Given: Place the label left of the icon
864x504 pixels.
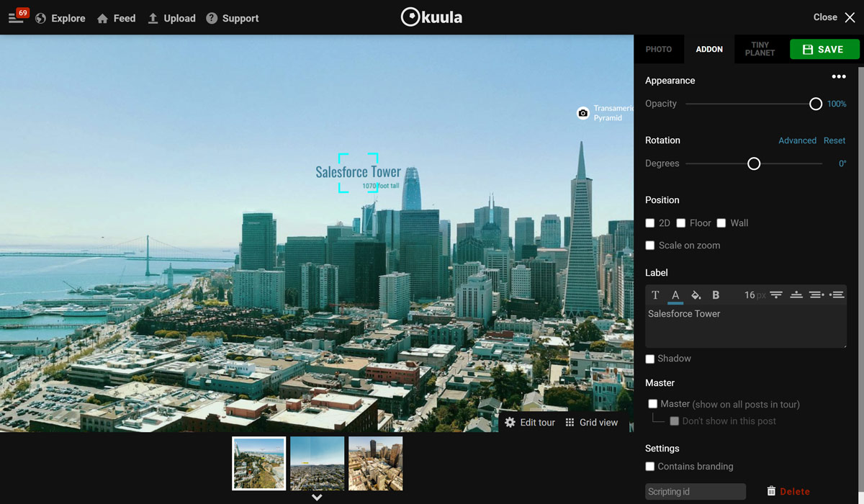Looking at the screenshot, I should coord(816,295).
